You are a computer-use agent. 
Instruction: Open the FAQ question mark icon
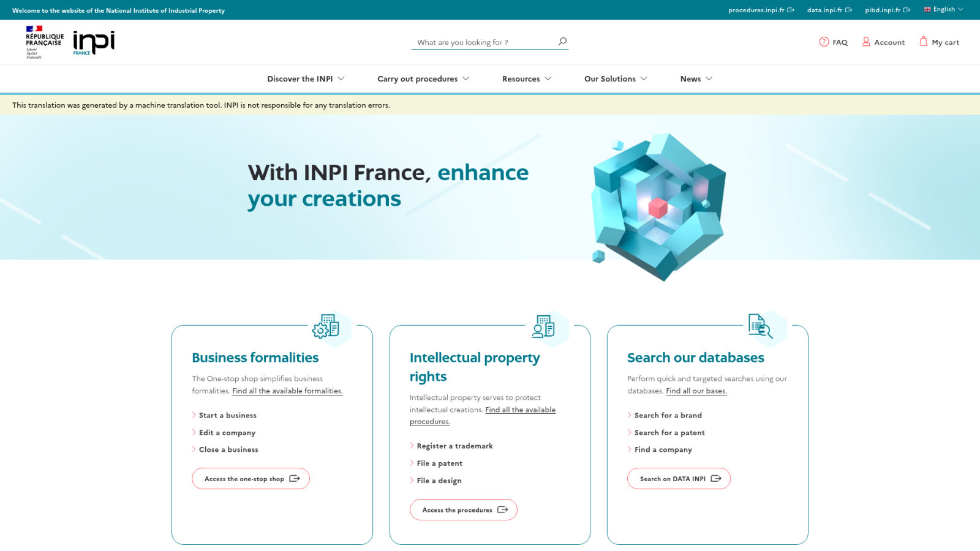click(x=824, y=42)
